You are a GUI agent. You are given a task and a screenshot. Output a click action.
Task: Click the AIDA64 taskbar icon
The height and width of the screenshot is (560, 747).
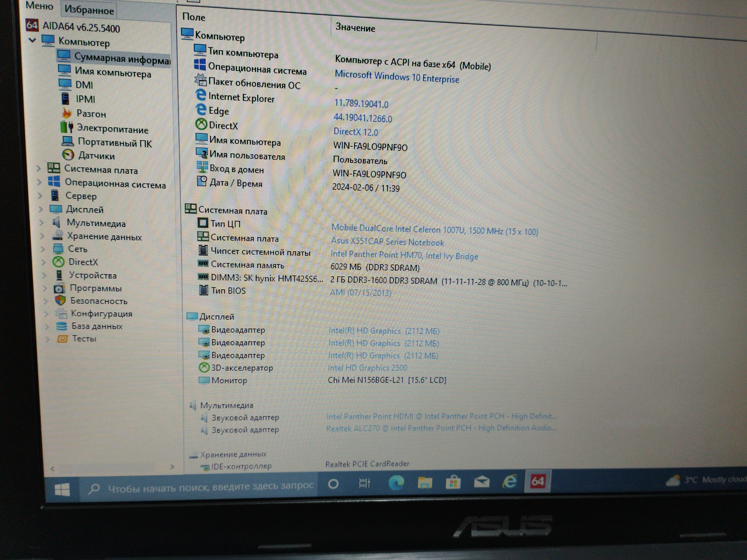click(537, 481)
